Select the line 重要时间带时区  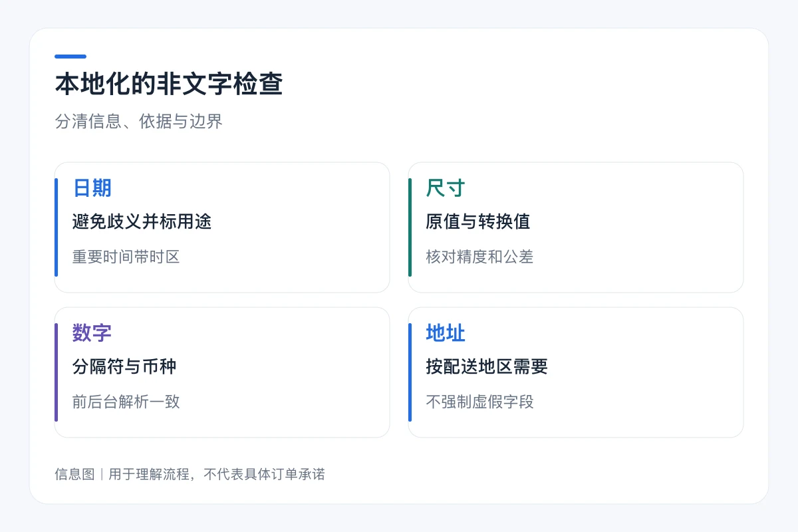point(126,257)
